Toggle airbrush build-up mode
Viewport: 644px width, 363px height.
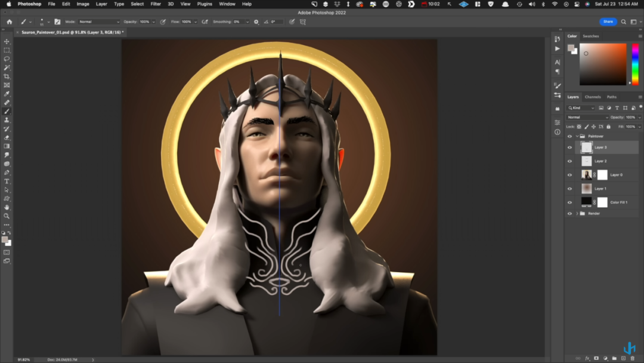pos(205,21)
